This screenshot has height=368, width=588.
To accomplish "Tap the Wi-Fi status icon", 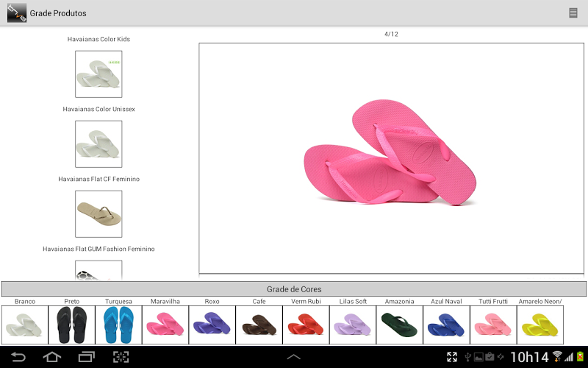I will pos(557,356).
